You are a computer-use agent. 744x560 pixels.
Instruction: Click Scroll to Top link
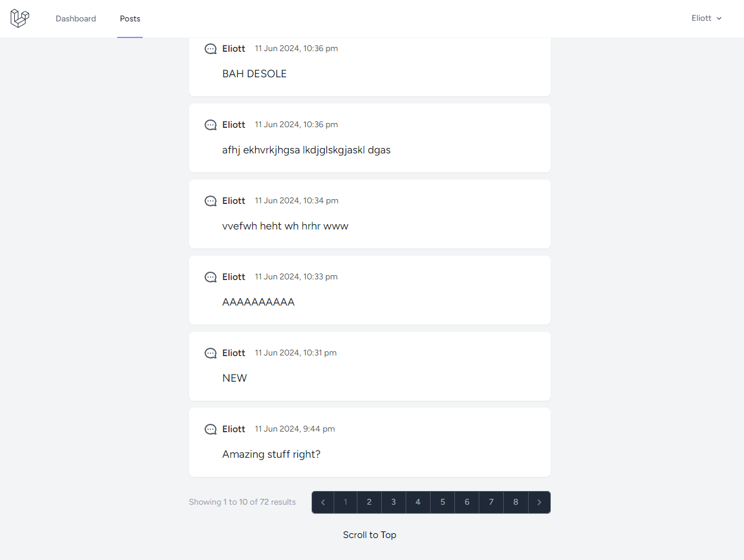(x=369, y=535)
